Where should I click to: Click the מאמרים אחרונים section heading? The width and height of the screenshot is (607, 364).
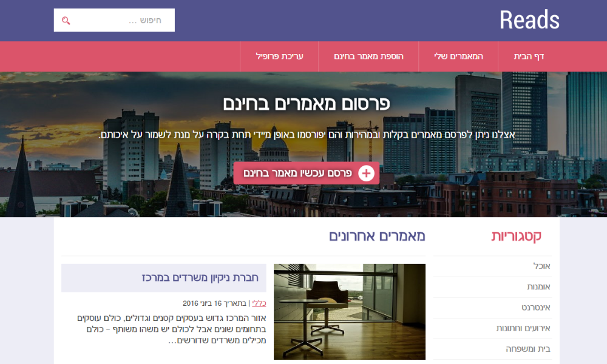377,236
